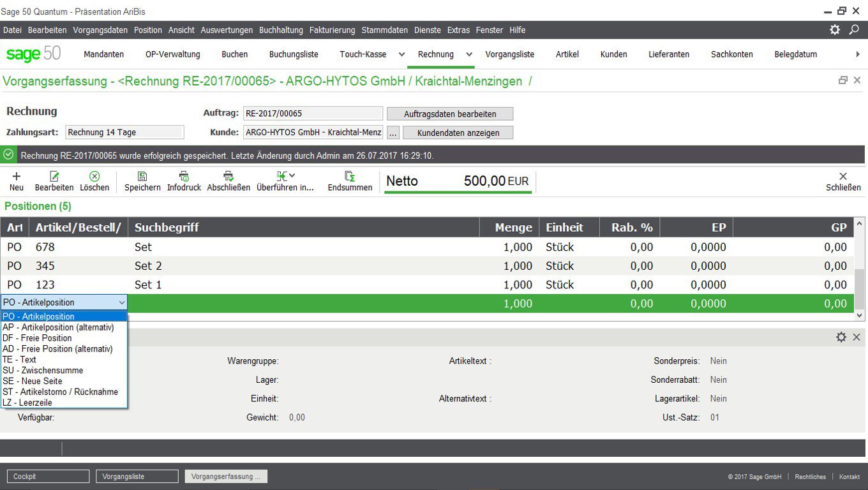Close the article detail panel
Image resolution: width=868 pixels, height=490 pixels.
click(x=857, y=337)
